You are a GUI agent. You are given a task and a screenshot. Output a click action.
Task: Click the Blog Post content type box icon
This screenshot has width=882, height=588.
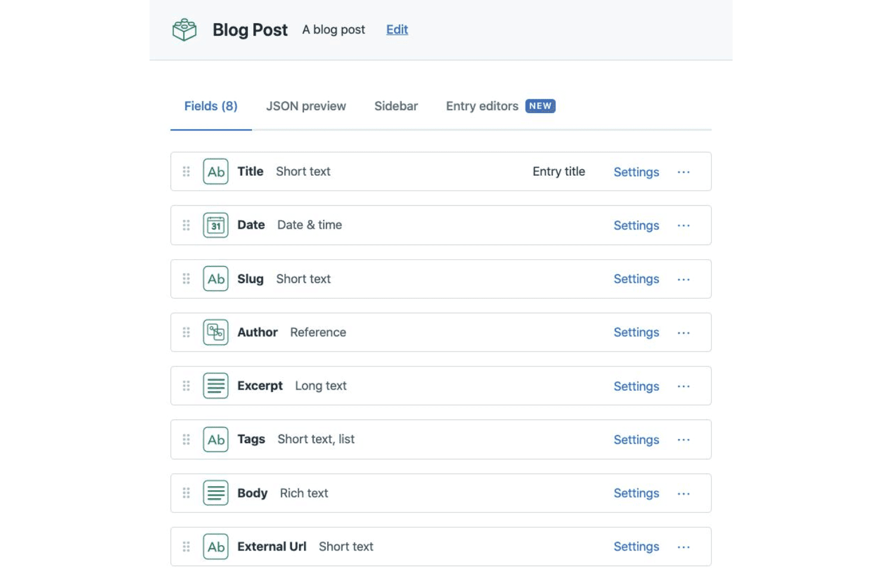pyautogui.click(x=184, y=29)
